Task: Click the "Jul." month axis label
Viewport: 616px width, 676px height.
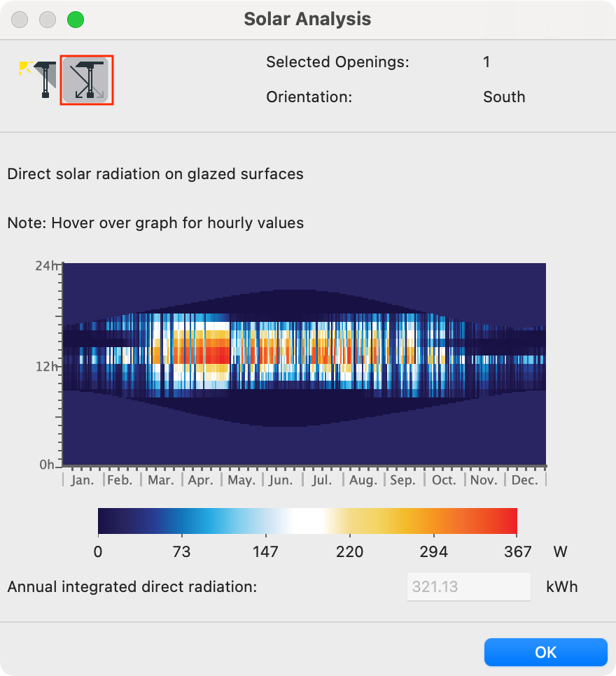Action: tap(322, 480)
